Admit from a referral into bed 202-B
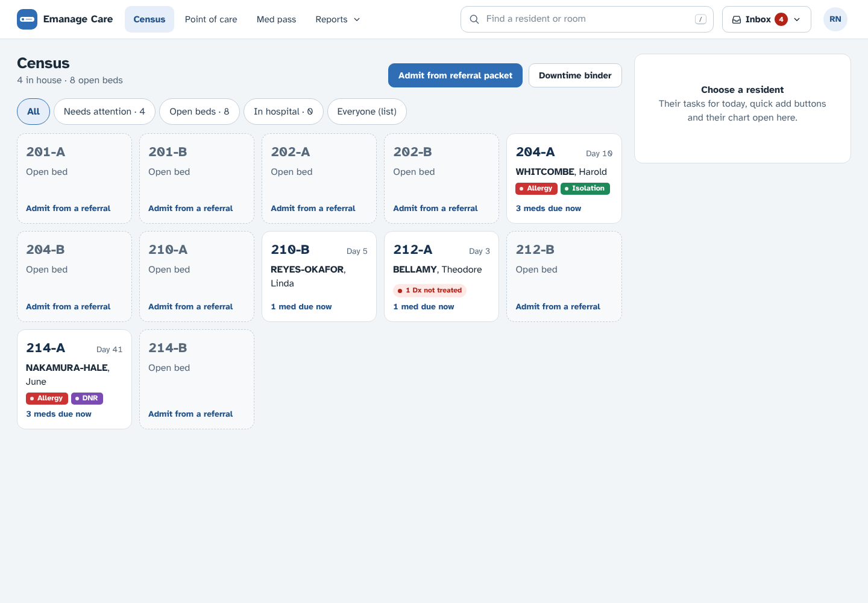Viewport: 868px width, 603px height. click(435, 208)
